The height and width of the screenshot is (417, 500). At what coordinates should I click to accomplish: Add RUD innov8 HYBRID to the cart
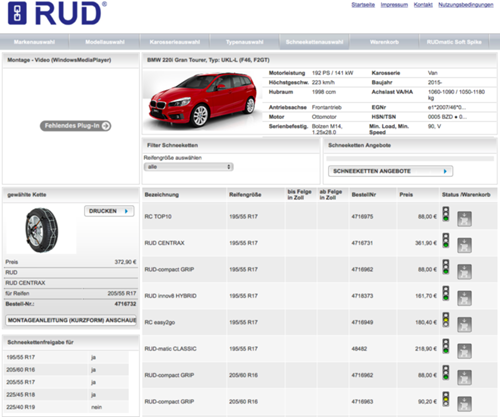click(464, 298)
